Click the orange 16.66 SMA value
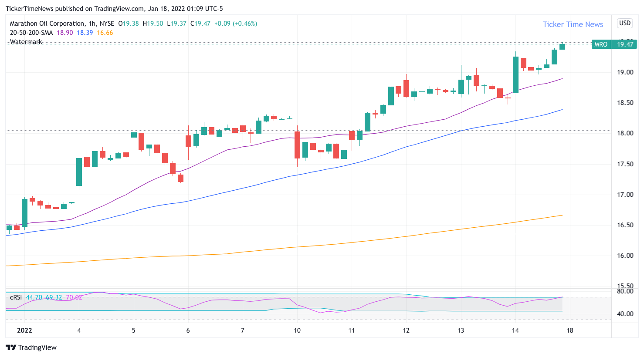The height and width of the screenshot is (357, 644). [105, 33]
